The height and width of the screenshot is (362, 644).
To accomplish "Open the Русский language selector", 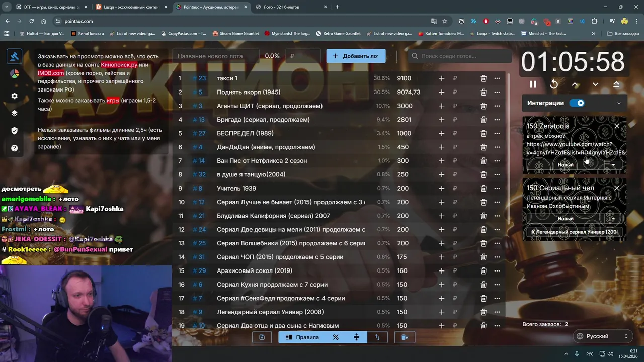I will [x=602, y=336].
